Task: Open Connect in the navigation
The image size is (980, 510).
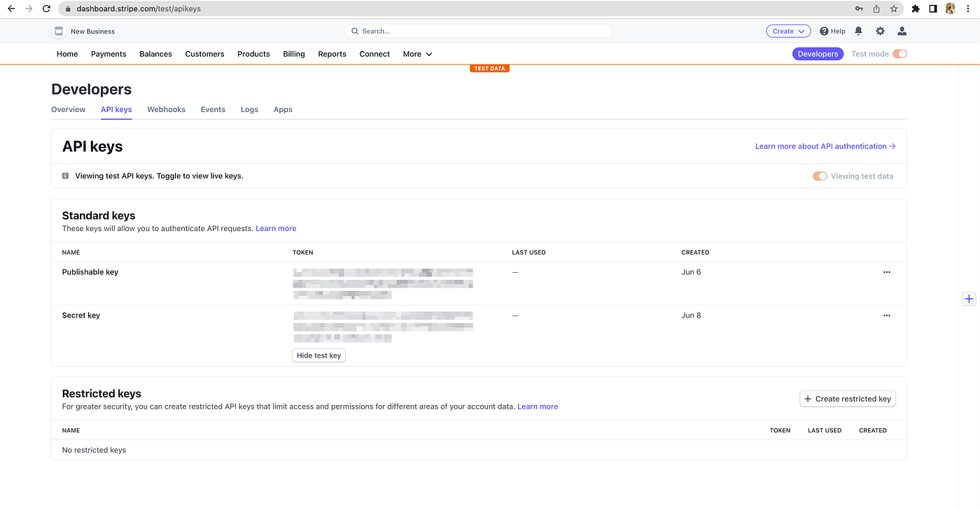Action: point(374,54)
